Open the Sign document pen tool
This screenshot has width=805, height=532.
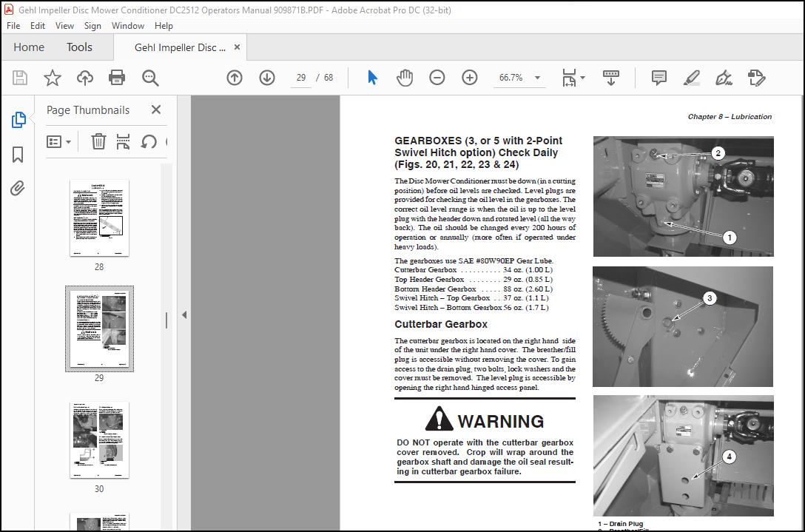click(x=724, y=78)
